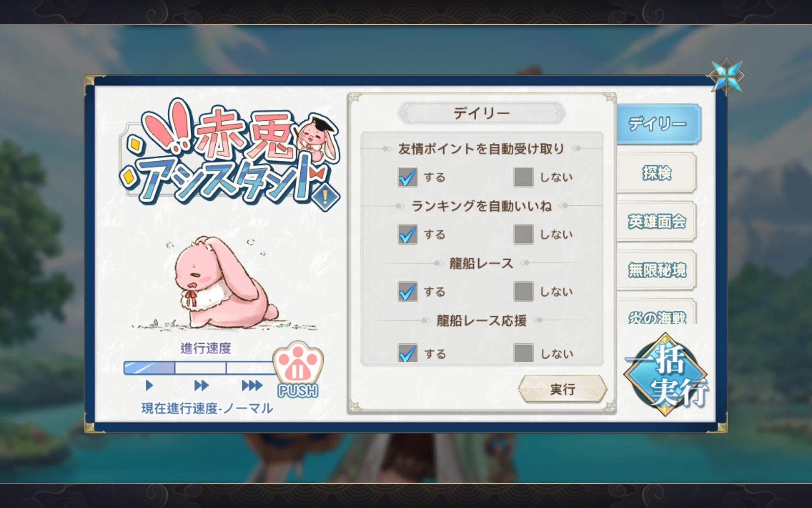The width and height of the screenshot is (812, 508).
Task: Click the 一括実行 diamond button
Action: pyautogui.click(x=666, y=375)
